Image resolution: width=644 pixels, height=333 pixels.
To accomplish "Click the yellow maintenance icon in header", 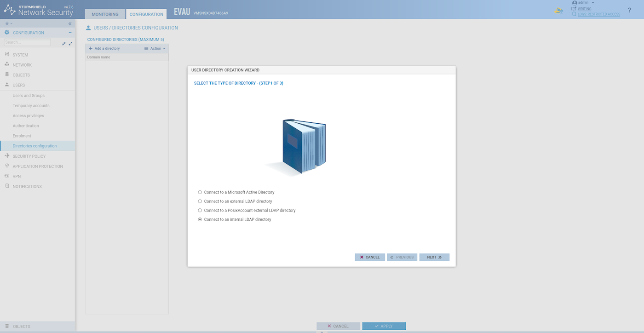I will click(x=559, y=11).
